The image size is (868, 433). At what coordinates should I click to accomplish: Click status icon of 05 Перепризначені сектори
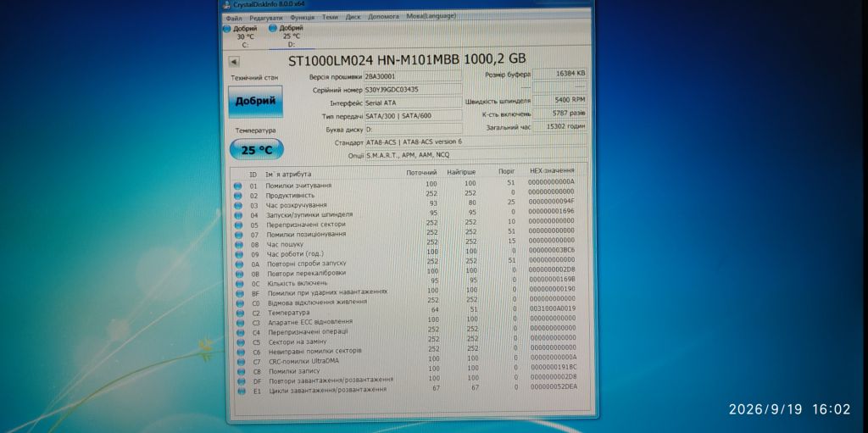[x=238, y=225]
